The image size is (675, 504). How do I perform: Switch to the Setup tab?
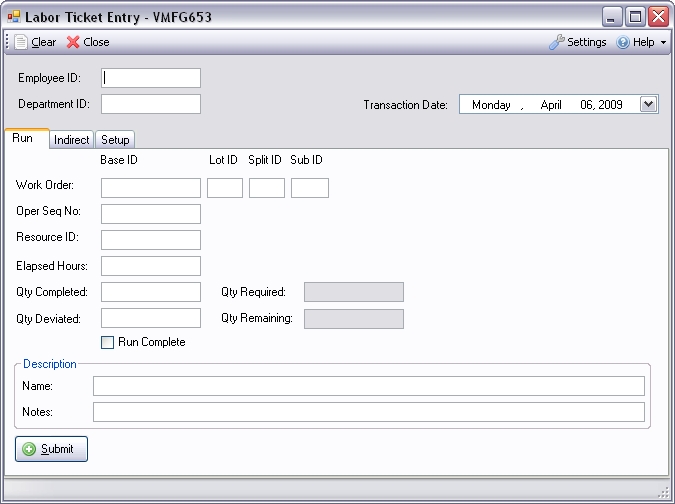(x=115, y=140)
